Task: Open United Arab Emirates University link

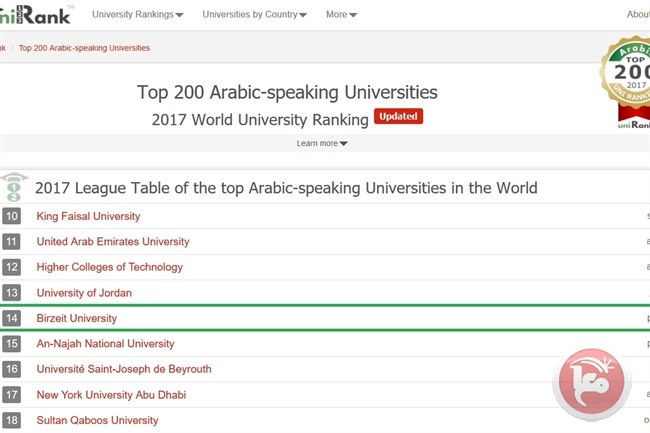Action: 113,242
